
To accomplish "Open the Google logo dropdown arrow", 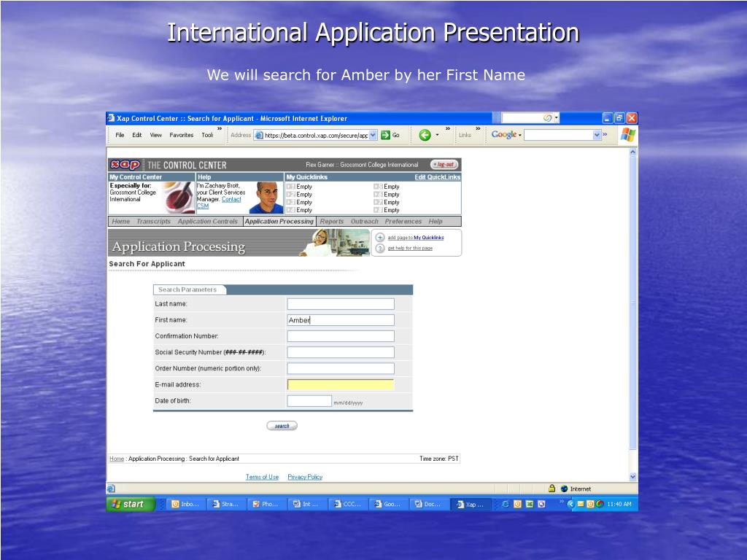I will click(519, 136).
